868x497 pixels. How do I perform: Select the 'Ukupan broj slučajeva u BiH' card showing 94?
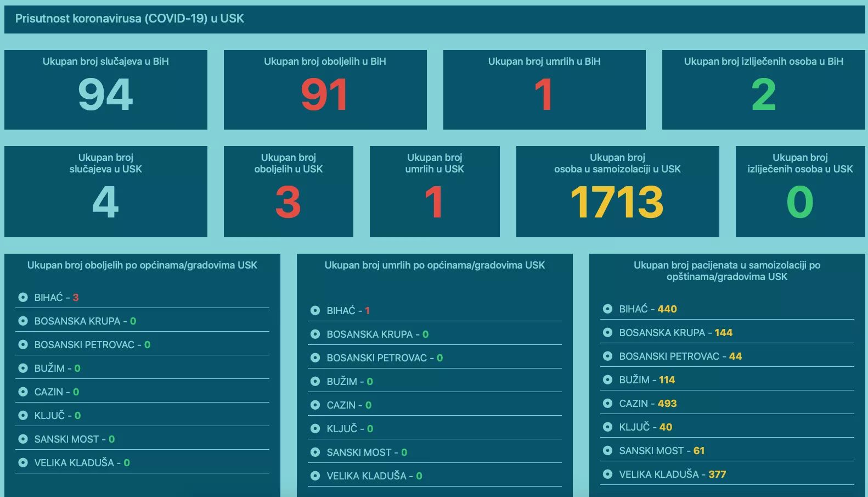(x=106, y=90)
